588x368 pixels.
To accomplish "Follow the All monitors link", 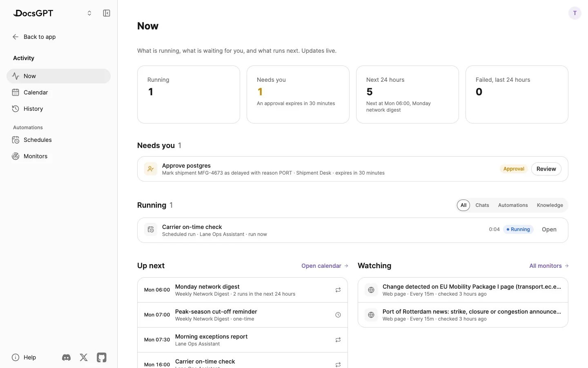I will 549,266.
